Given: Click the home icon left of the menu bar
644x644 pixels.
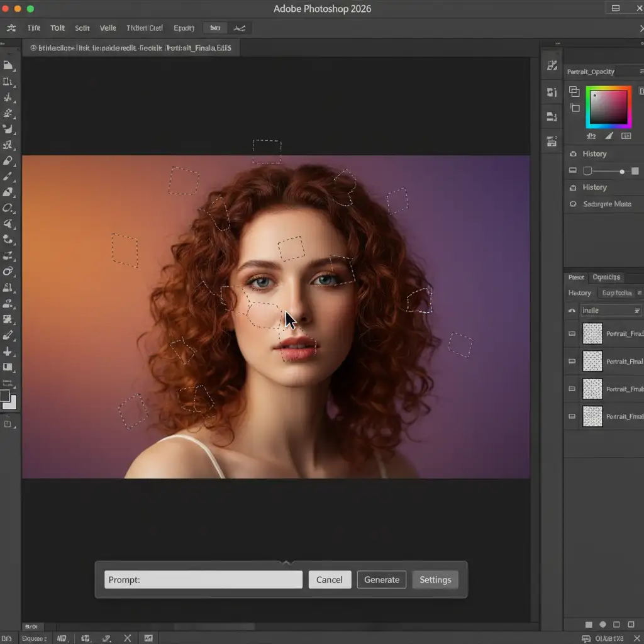Looking at the screenshot, I should tap(11, 28).
